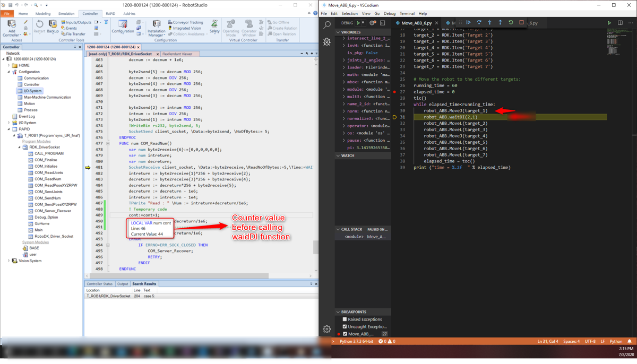
Task: Click the Backup icon in the Controller Tools group
Action: [53, 27]
